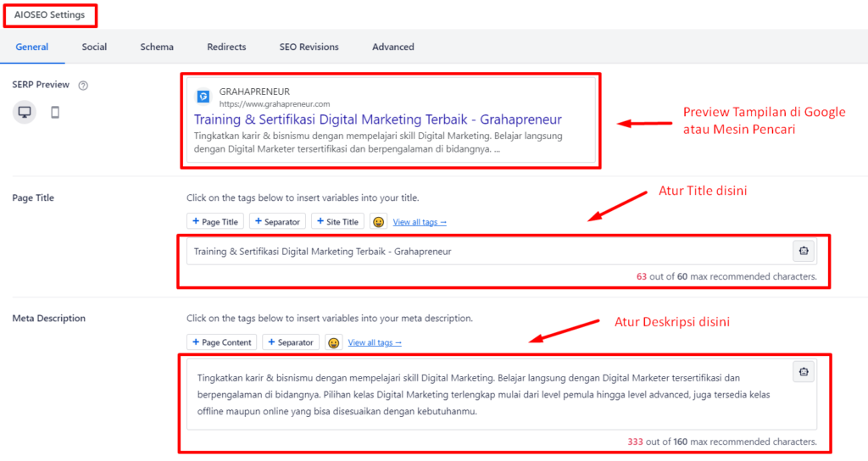Click the SERP preview description snippet
Image resolution: width=868 pixels, height=461 pixels.
378,142
